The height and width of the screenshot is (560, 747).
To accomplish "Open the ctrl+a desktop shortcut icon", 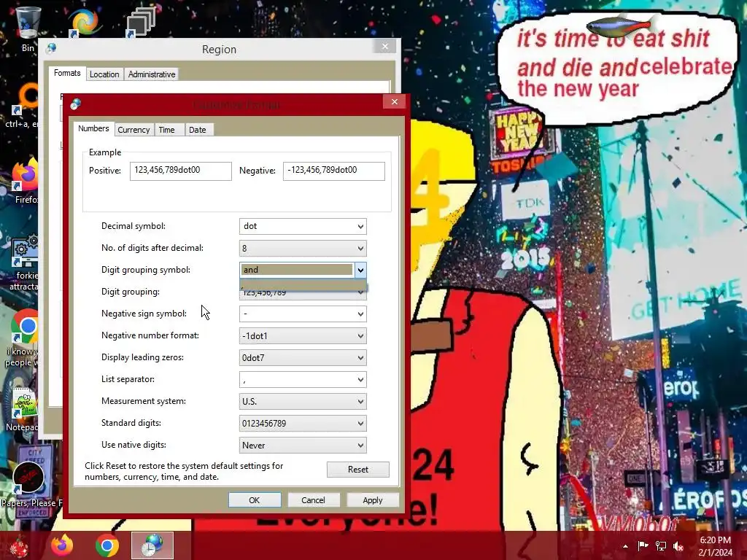I will (x=26, y=98).
